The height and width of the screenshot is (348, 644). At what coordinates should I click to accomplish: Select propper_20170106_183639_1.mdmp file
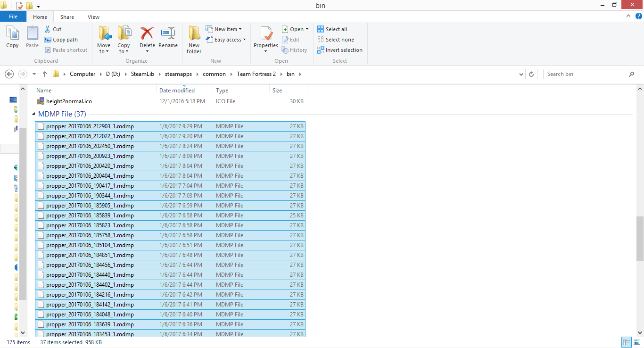click(x=170, y=324)
